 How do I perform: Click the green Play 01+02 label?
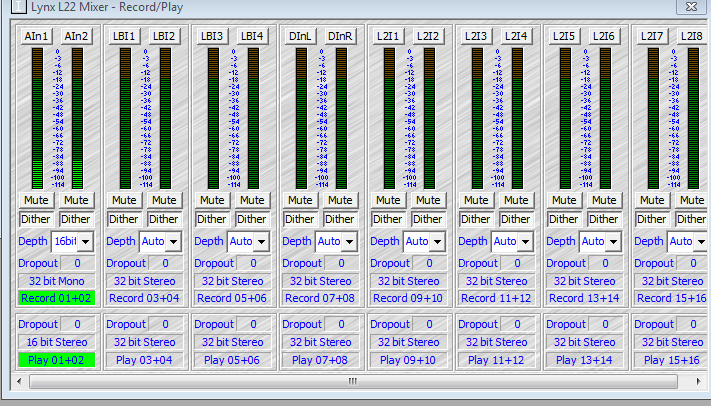pyautogui.click(x=57, y=360)
